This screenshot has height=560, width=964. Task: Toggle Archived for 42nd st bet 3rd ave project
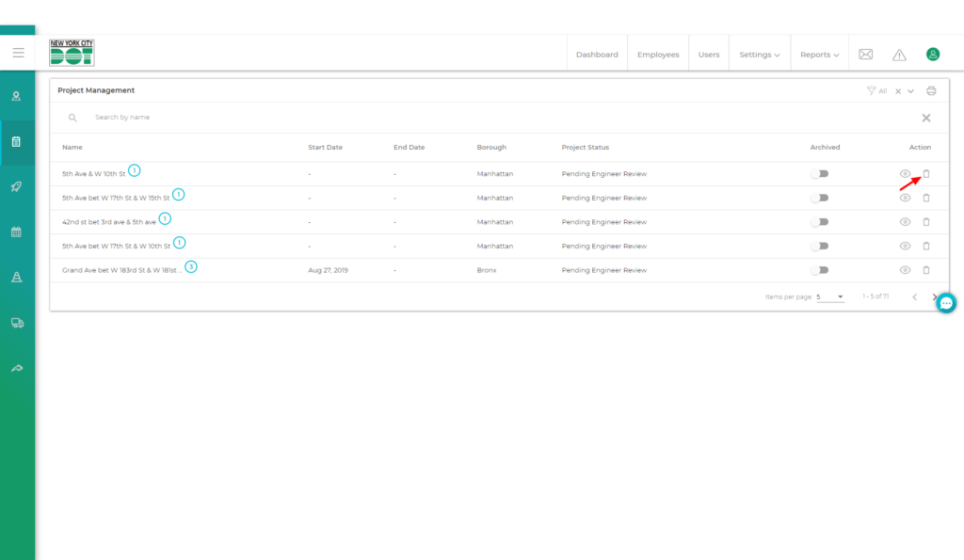[820, 222]
